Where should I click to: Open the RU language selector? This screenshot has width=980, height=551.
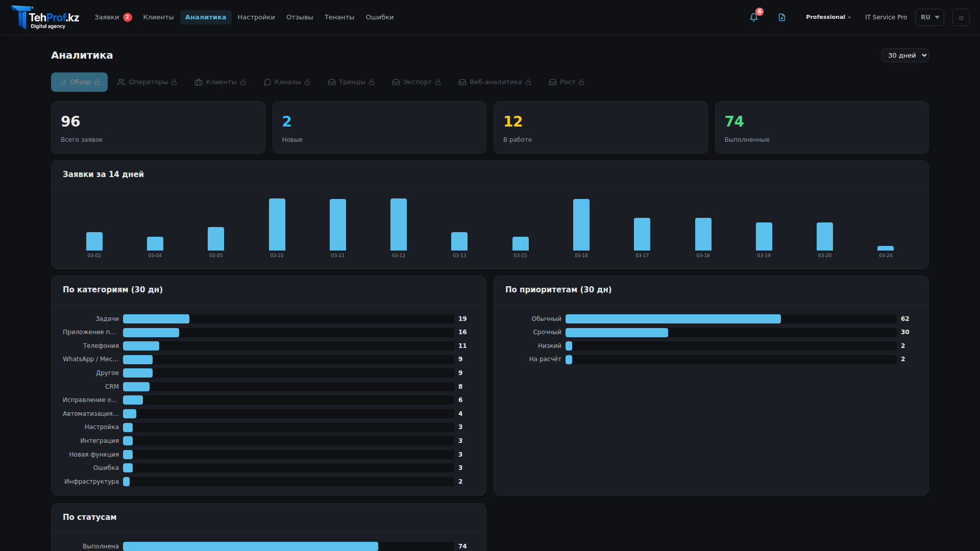coord(929,17)
